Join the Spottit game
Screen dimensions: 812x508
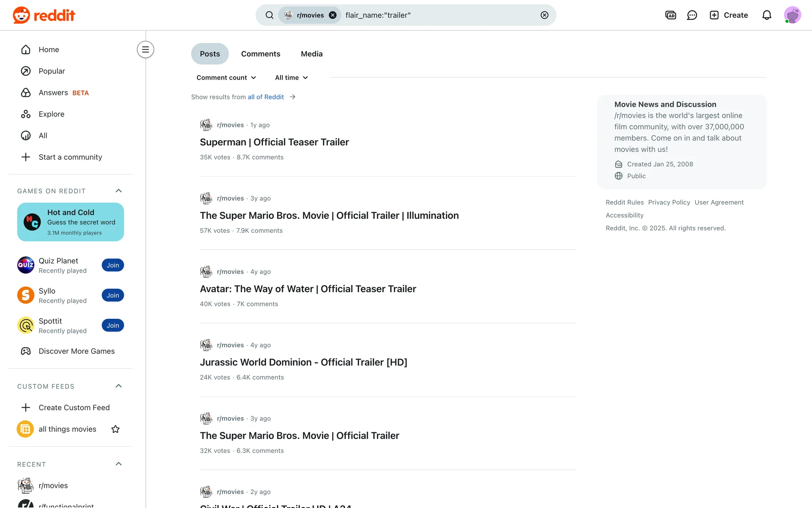112,326
